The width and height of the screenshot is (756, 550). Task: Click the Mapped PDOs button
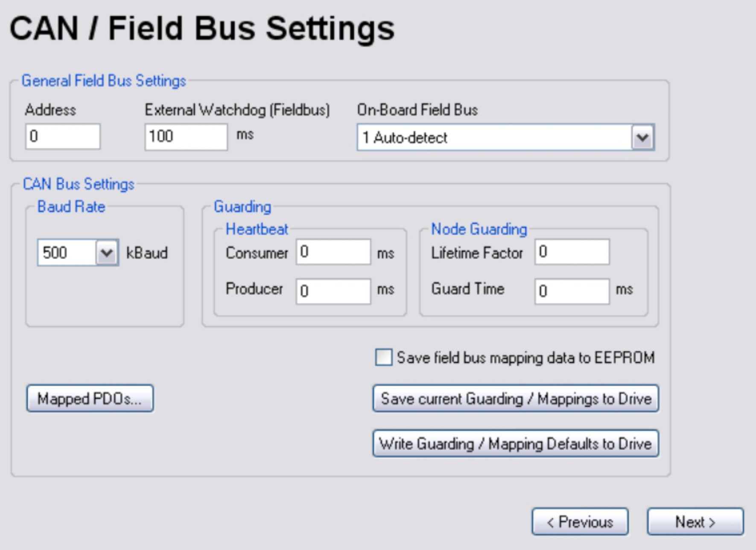90,399
